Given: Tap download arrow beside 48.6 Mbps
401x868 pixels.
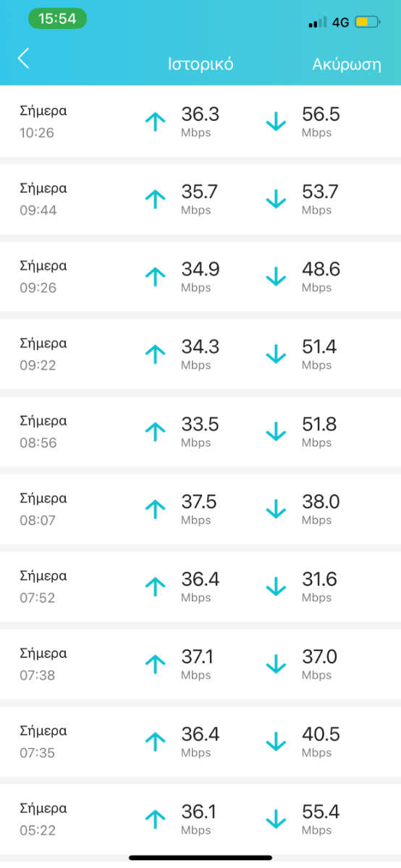Looking at the screenshot, I should pos(276,276).
